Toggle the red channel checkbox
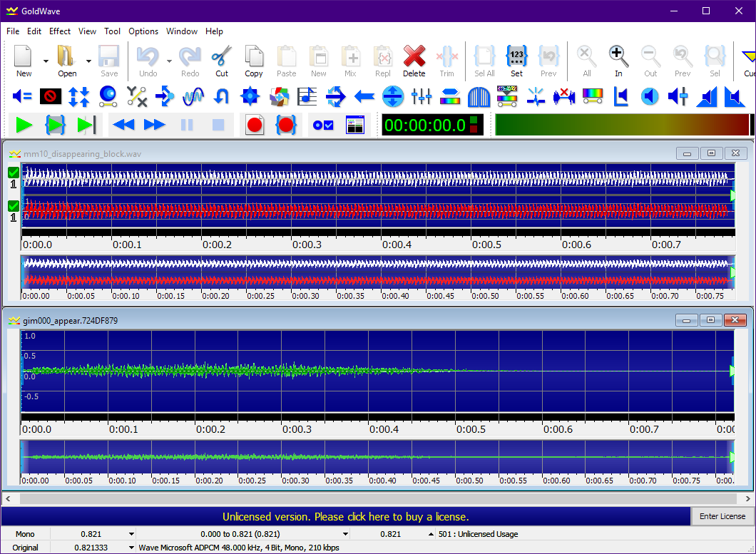756x554 pixels. click(14, 206)
